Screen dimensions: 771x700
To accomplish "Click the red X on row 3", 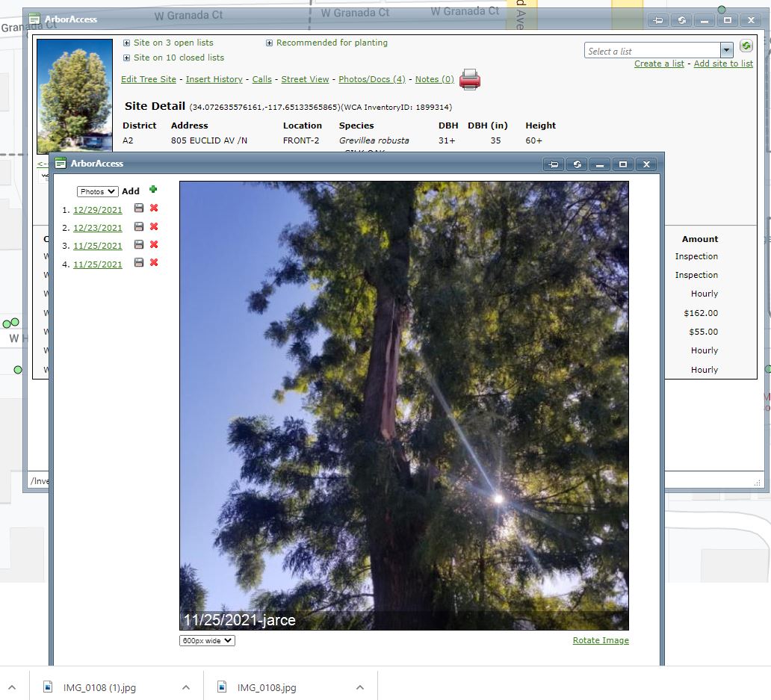I will (154, 245).
